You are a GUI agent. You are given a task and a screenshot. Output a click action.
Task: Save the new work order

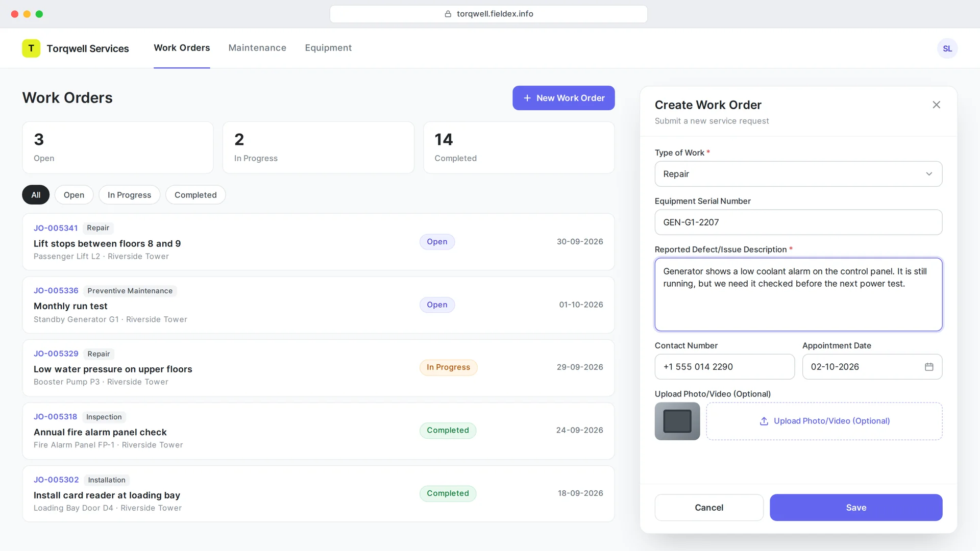[856, 508]
